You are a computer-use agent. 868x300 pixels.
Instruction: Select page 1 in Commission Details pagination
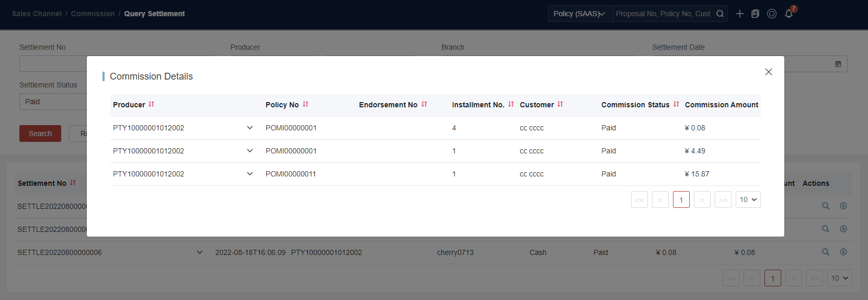click(681, 199)
